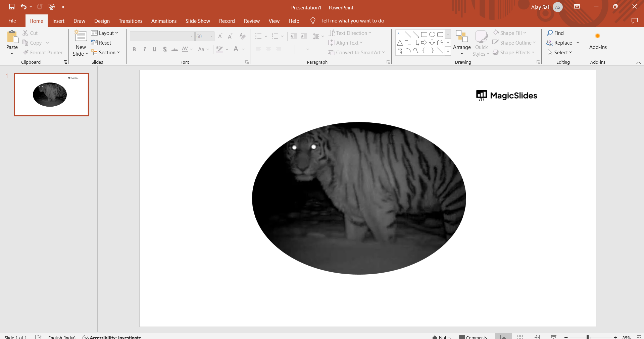Screen dimensions: 644x339
Task: Expand the Layout dropdown
Action: point(105,33)
